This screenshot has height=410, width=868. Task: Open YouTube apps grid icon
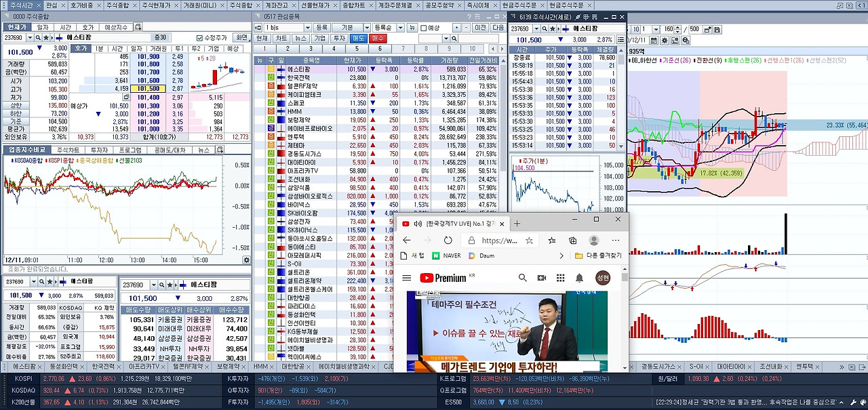pyautogui.click(x=560, y=278)
